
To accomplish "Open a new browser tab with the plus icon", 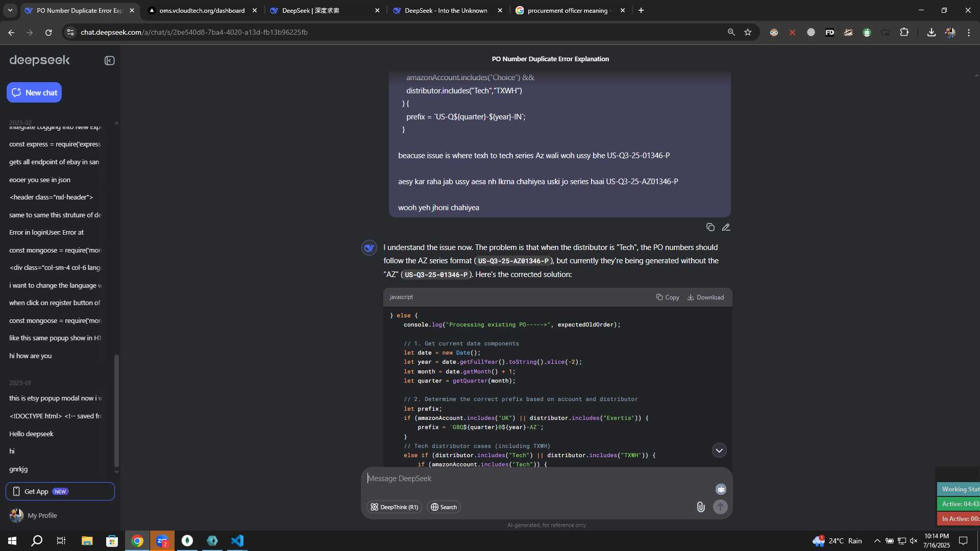I will pos(641,10).
